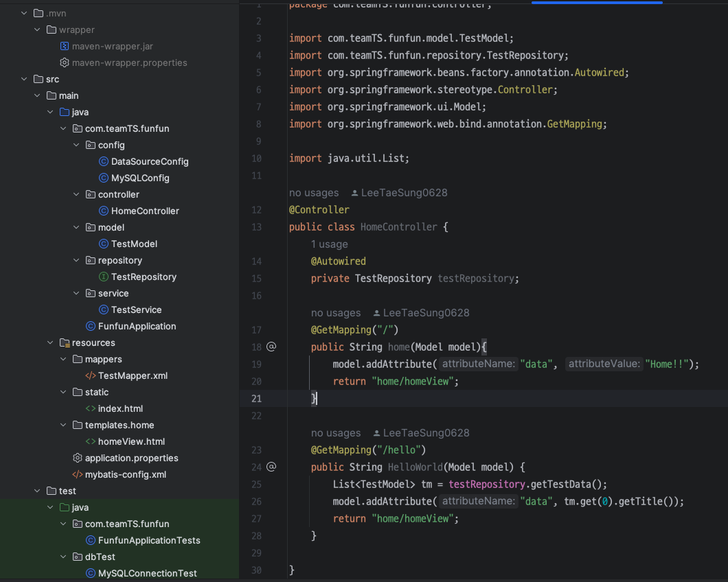Click line number 21 in the gutter
This screenshot has width=728, height=582.
256,399
